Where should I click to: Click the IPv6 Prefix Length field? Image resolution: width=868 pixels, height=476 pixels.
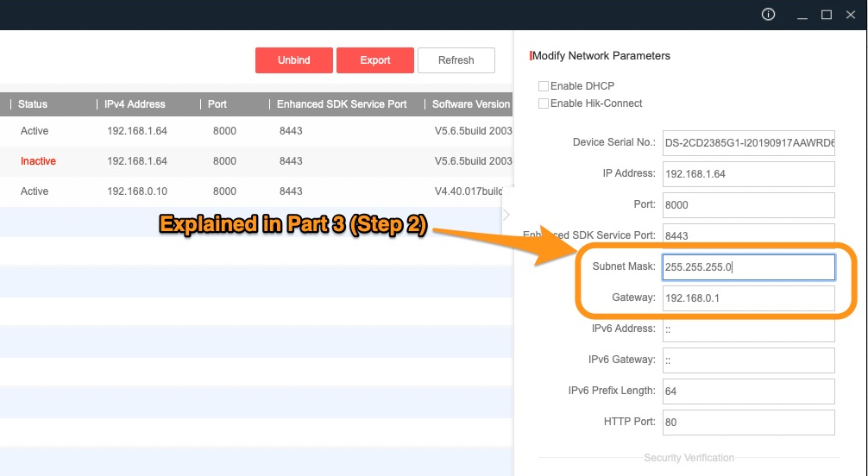(x=748, y=391)
